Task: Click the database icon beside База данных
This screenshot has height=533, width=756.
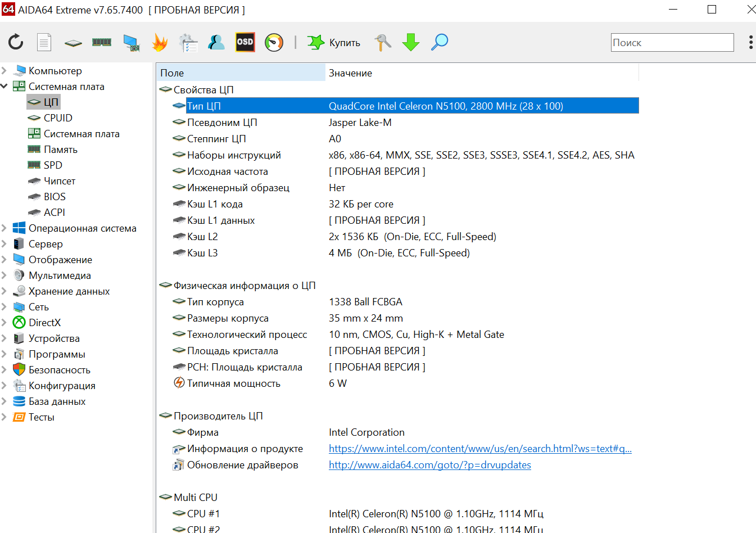Action: click(x=19, y=401)
